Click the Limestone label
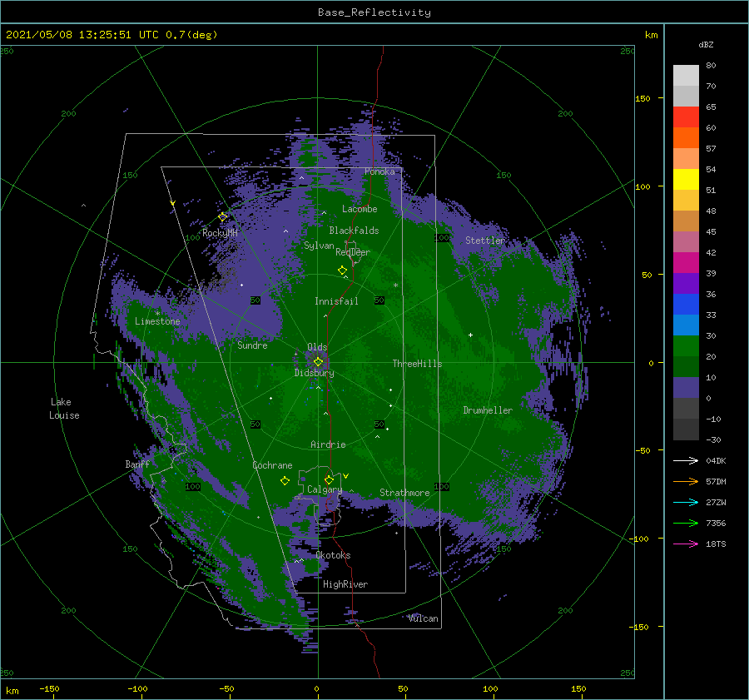The width and height of the screenshot is (749, 700). point(157,321)
